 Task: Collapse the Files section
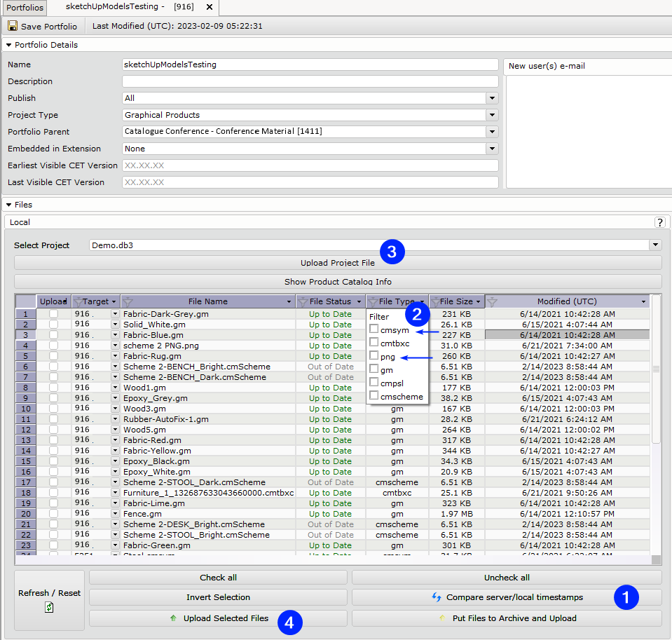tap(8, 205)
